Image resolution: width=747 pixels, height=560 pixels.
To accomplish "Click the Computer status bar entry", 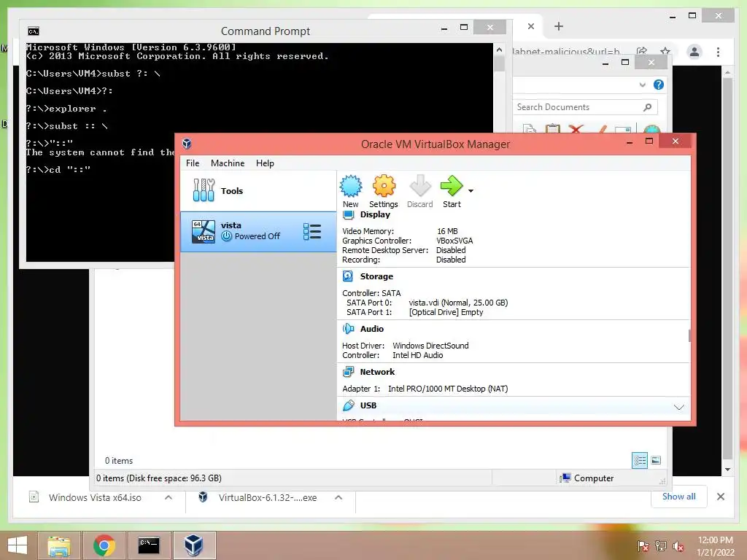I will [587, 478].
